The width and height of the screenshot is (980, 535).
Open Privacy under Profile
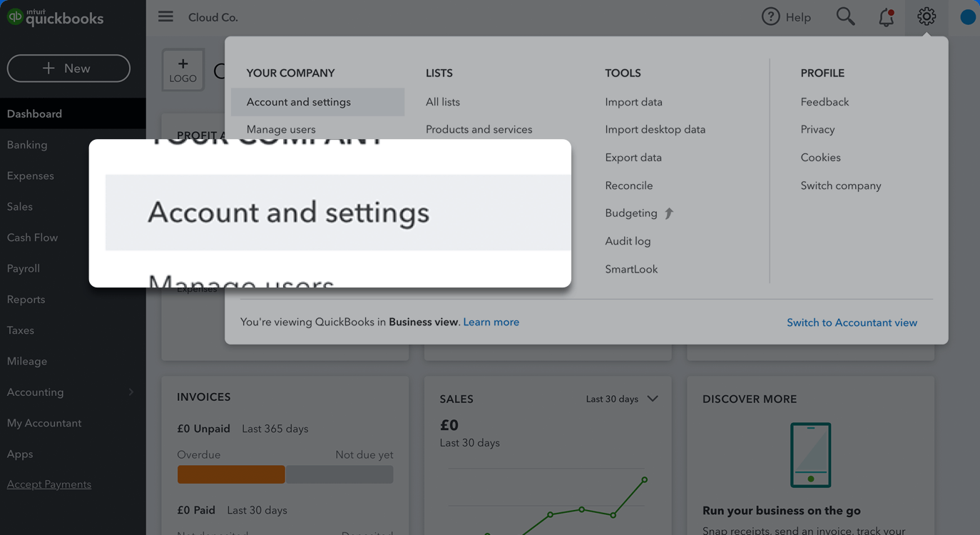pyautogui.click(x=817, y=130)
